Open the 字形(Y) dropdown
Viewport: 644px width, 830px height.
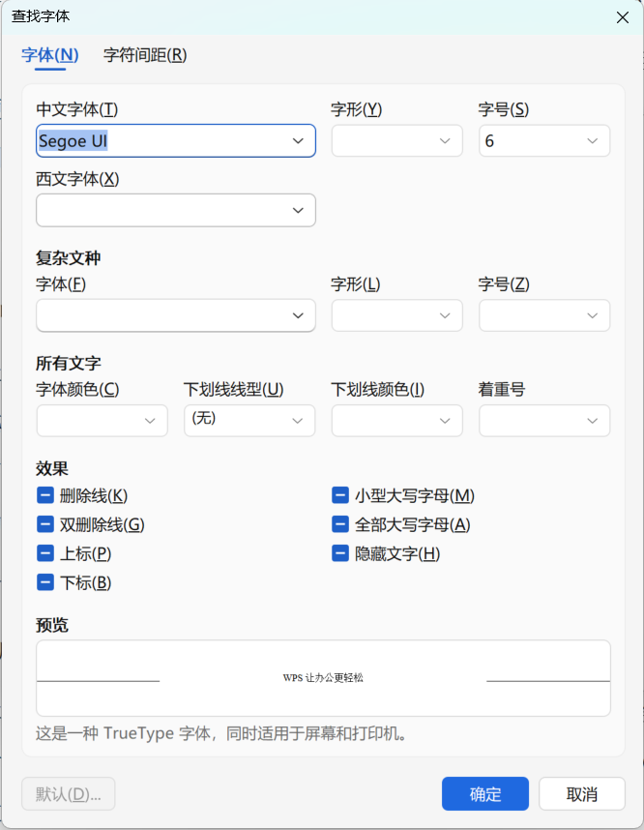coord(396,141)
